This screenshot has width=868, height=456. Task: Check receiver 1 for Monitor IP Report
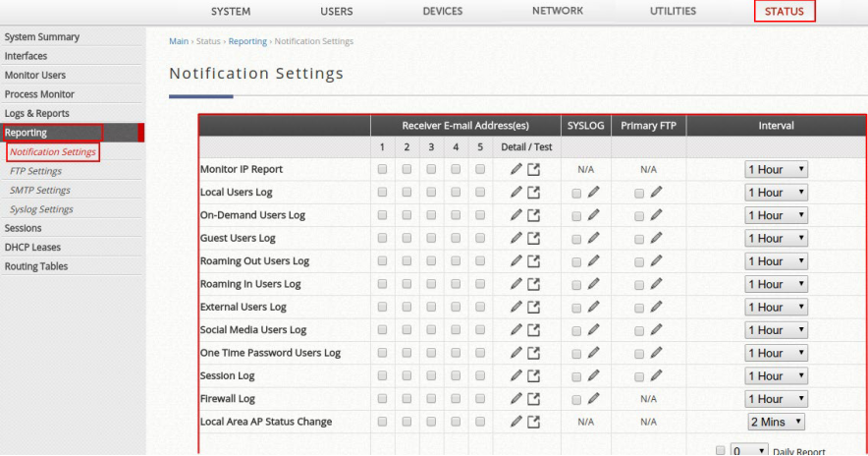382,169
